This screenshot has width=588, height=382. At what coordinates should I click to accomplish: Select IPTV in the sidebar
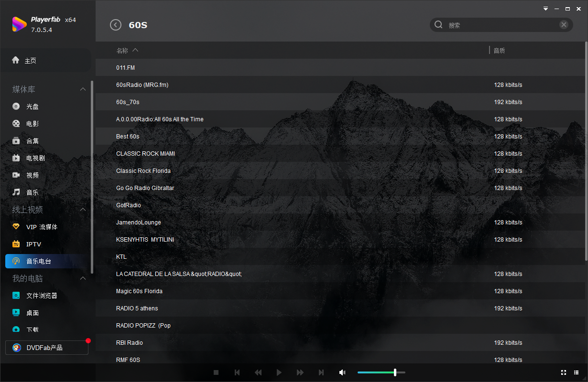pyautogui.click(x=33, y=244)
